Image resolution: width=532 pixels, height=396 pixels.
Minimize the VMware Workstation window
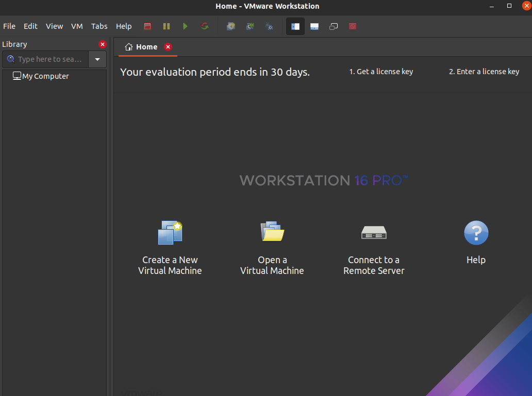click(492, 6)
